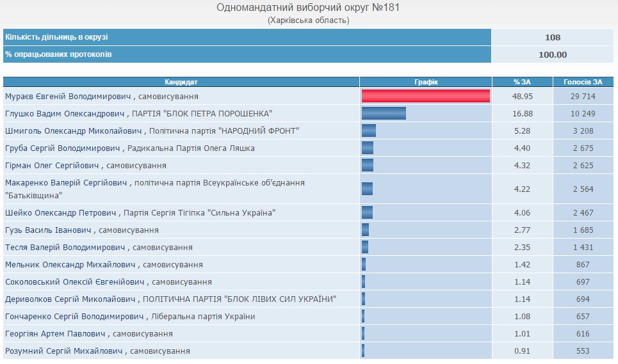This screenshot has width=618, height=364.
Task: Click the blue bar for Глушко
Action: click(384, 113)
